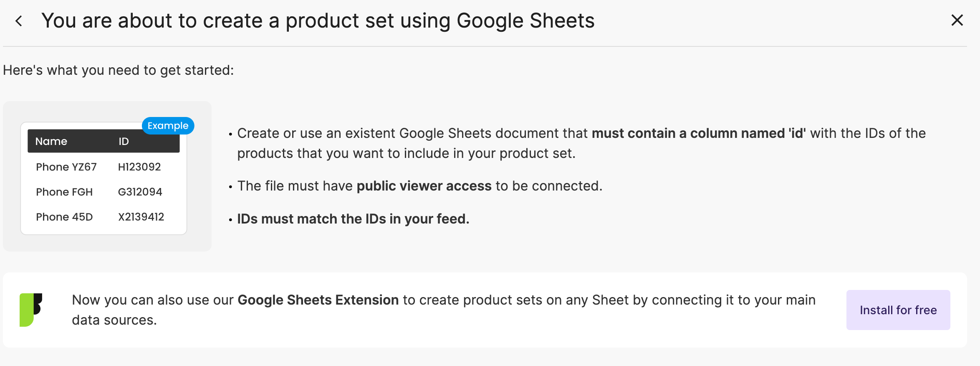The image size is (980, 366).
Task: Click the Phone YZ67 row name
Action: [x=66, y=167]
